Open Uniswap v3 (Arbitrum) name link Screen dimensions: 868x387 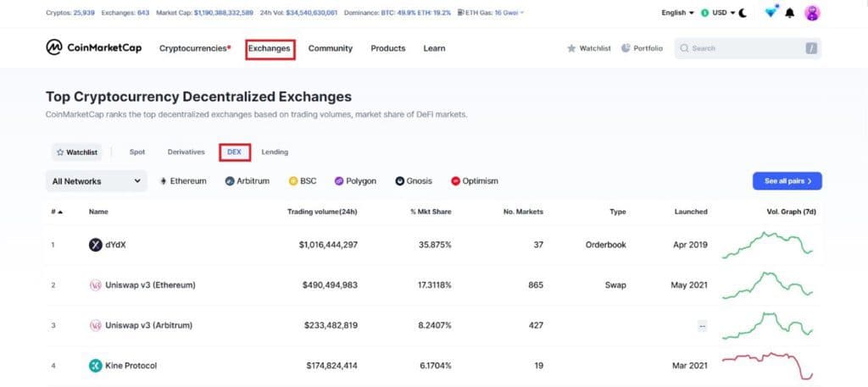(x=149, y=326)
